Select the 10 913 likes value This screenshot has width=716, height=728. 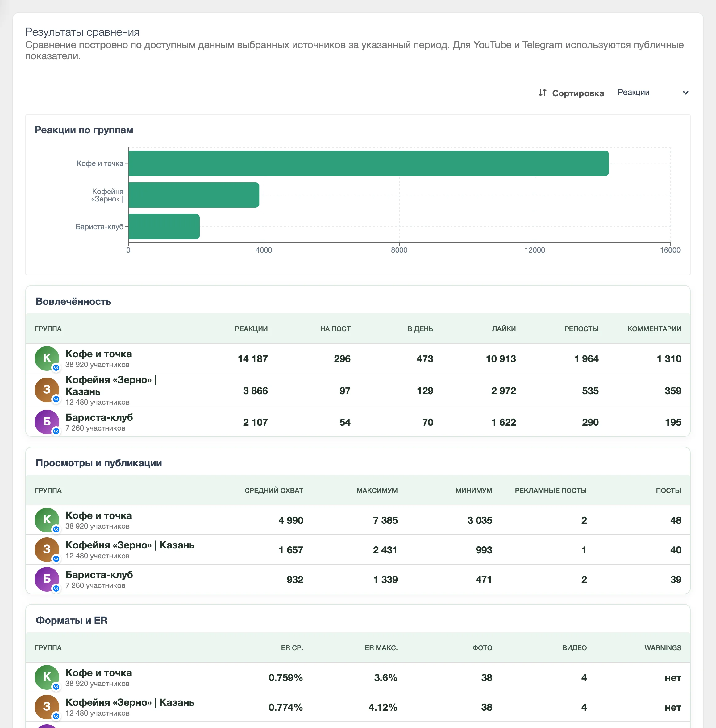point(501,358)
